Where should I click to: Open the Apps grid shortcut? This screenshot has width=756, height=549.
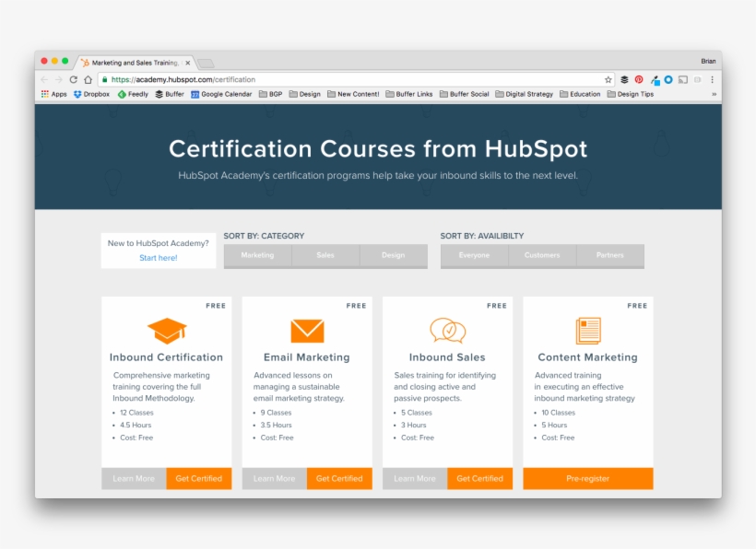(54, 94)
